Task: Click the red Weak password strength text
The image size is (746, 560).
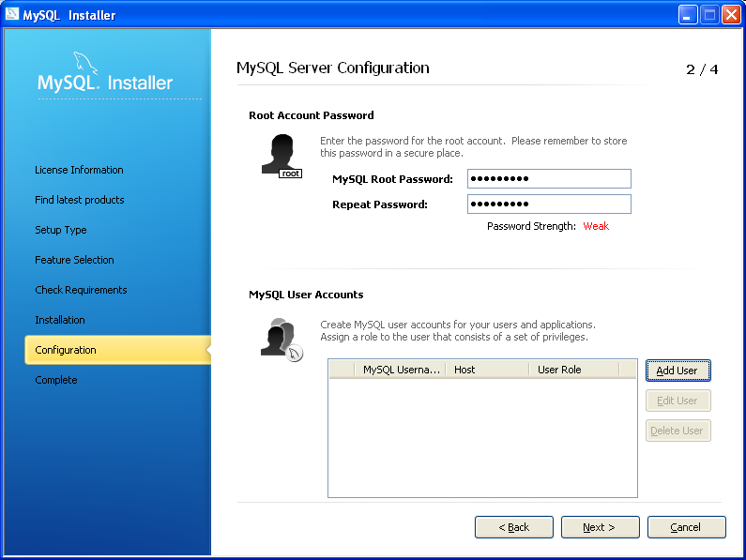Action: (x=596, y=226)
